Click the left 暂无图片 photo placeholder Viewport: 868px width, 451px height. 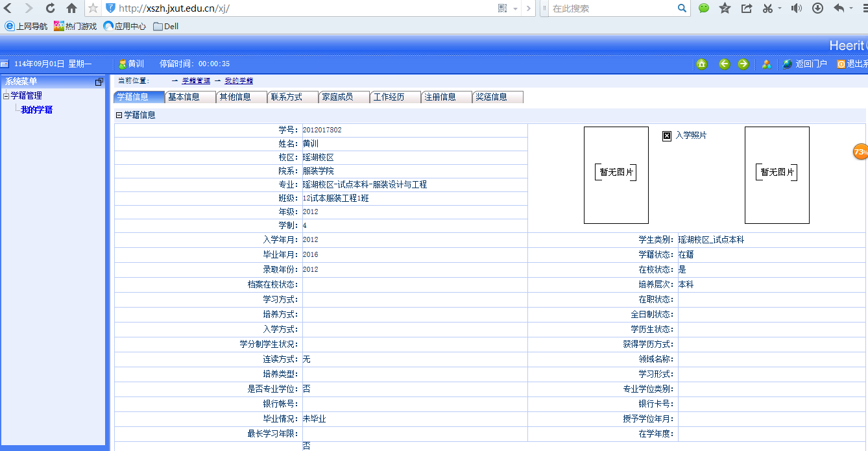point(616,175)
